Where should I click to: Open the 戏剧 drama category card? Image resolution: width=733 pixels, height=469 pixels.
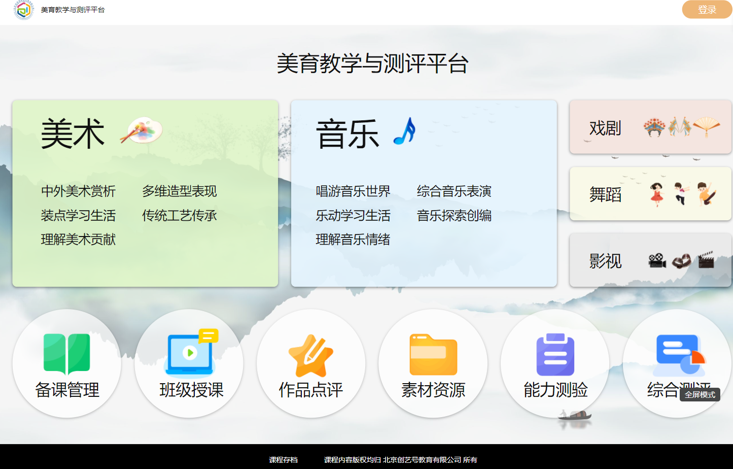[650, 127]
